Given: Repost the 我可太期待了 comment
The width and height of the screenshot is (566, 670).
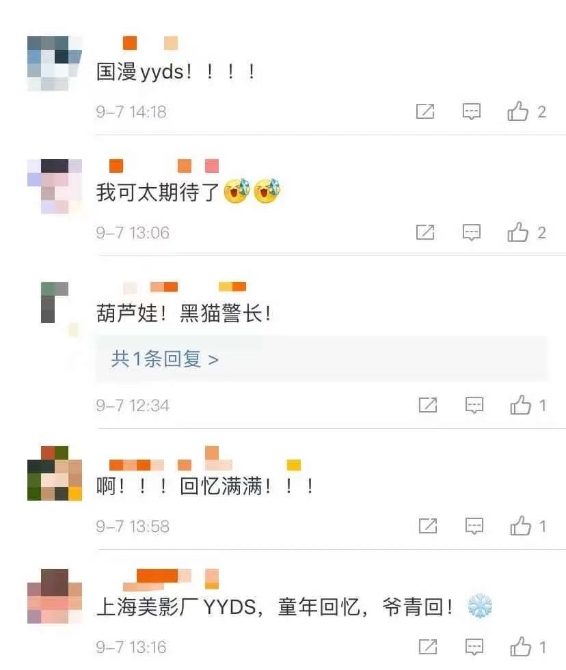Looking at the screenshot, I should pos(425,232).
